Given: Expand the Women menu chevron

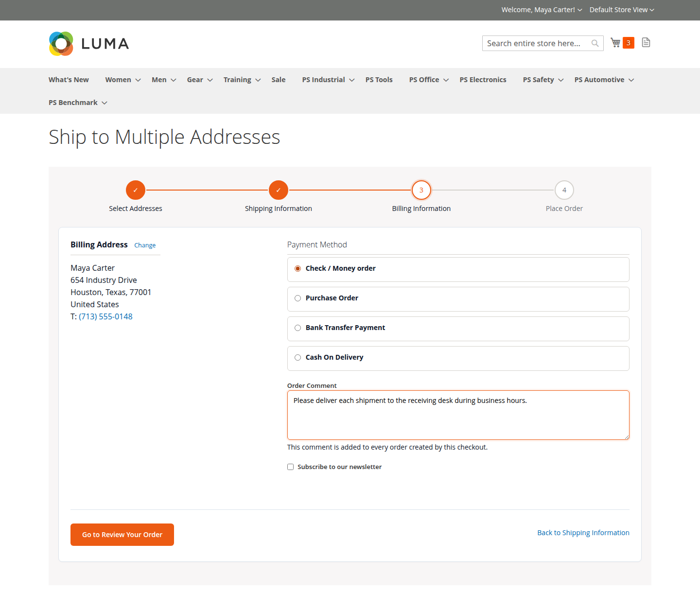Looking at the screenshot, I should (138, 80).
